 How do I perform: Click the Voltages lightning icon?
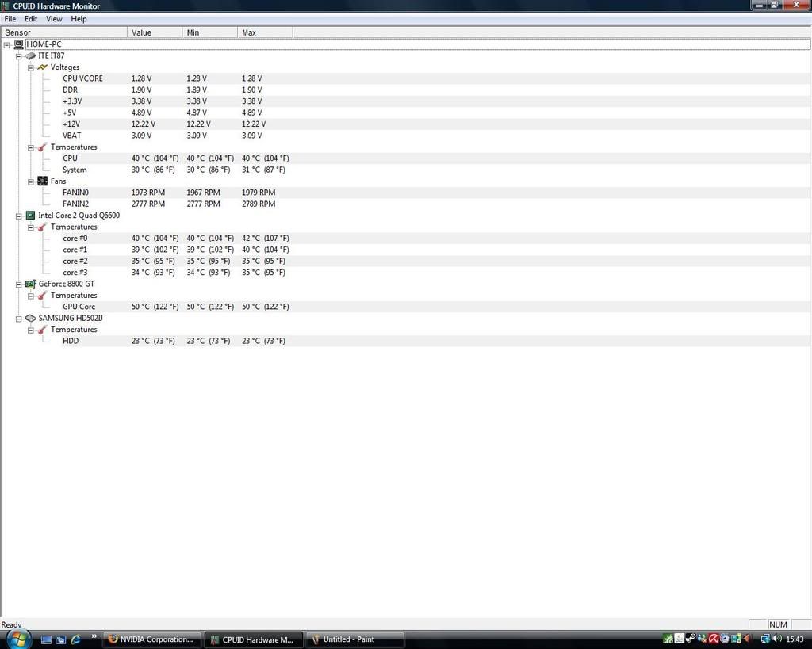43,67
